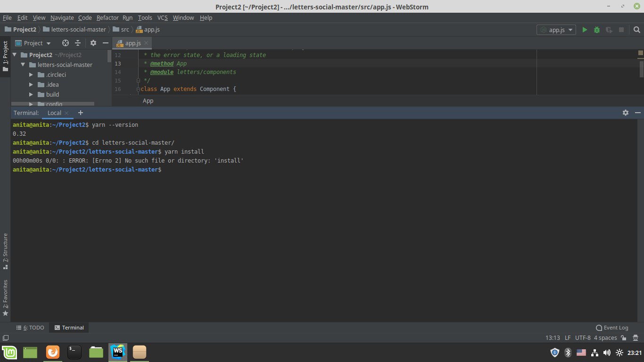
Task: Open the 6: TODO tool window
Action: [x=30, y=328]
